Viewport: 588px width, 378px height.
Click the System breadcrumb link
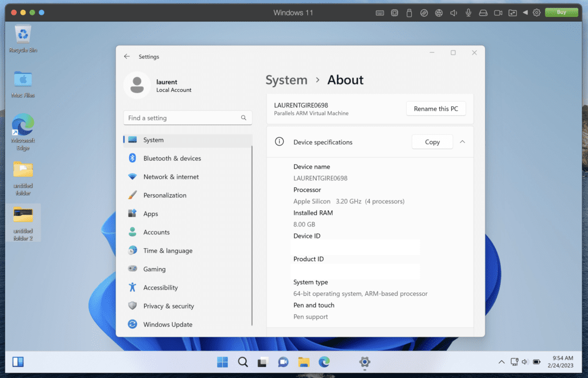point(287,80)
